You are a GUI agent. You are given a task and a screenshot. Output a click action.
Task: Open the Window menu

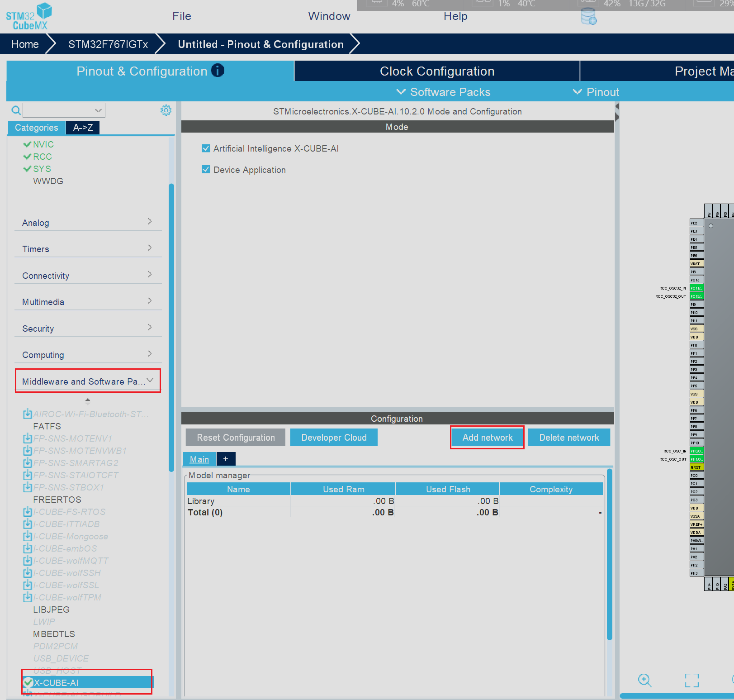click(329, 16)
